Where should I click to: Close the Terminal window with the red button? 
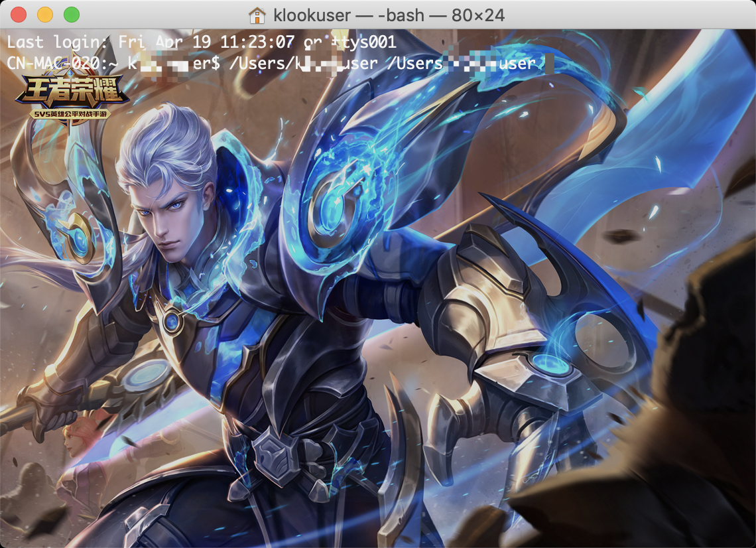[x=19, y=15]
